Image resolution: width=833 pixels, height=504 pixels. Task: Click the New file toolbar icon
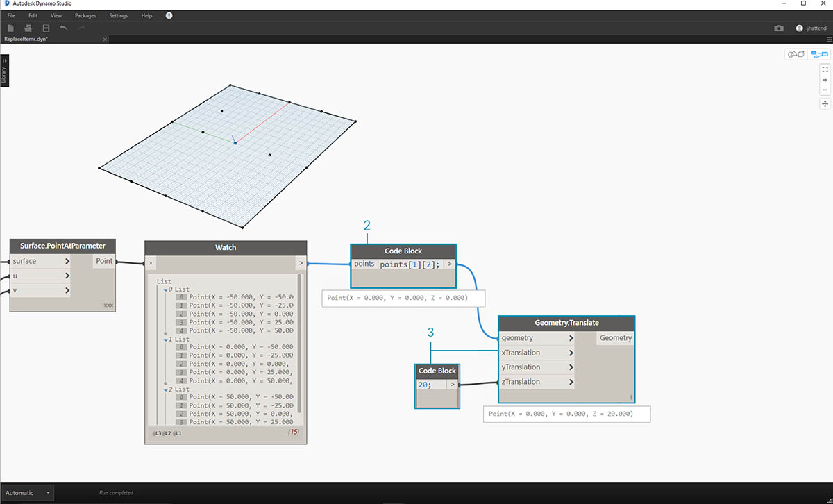[x=10, y=28]
